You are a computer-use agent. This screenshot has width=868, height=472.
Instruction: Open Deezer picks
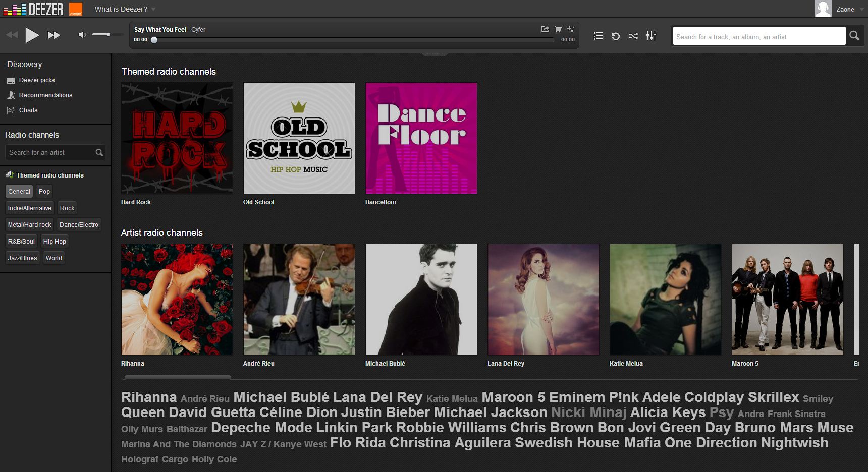[x=36, y=80]
